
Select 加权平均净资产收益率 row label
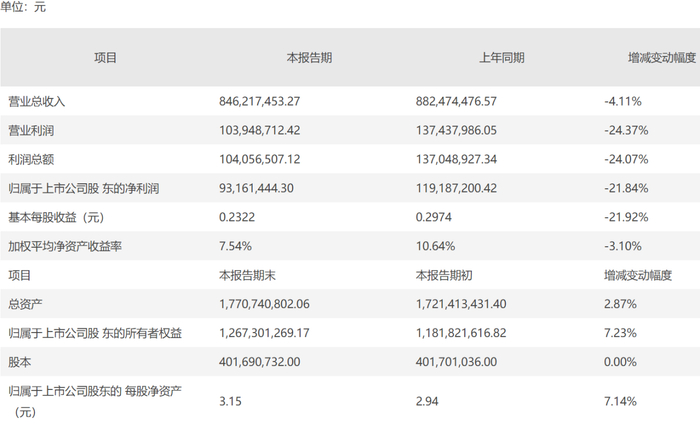[x=65, y=246]
